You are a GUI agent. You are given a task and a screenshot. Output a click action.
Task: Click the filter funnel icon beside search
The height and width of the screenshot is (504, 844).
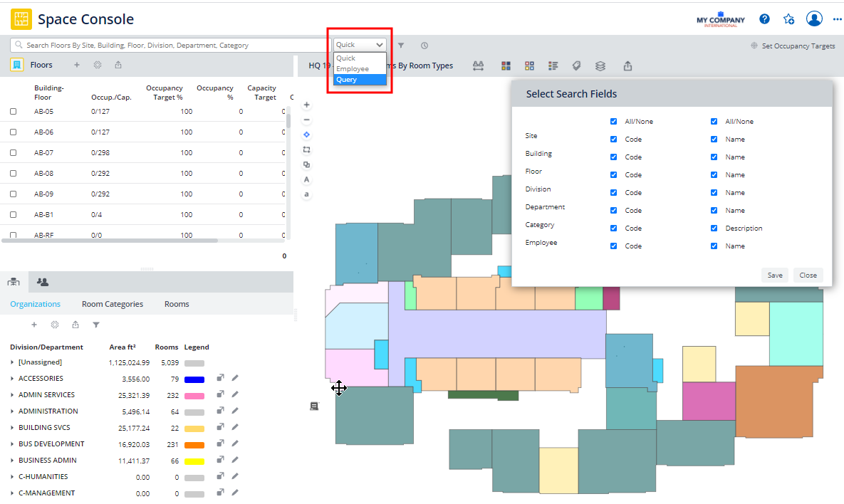click(x=401, y=46)
